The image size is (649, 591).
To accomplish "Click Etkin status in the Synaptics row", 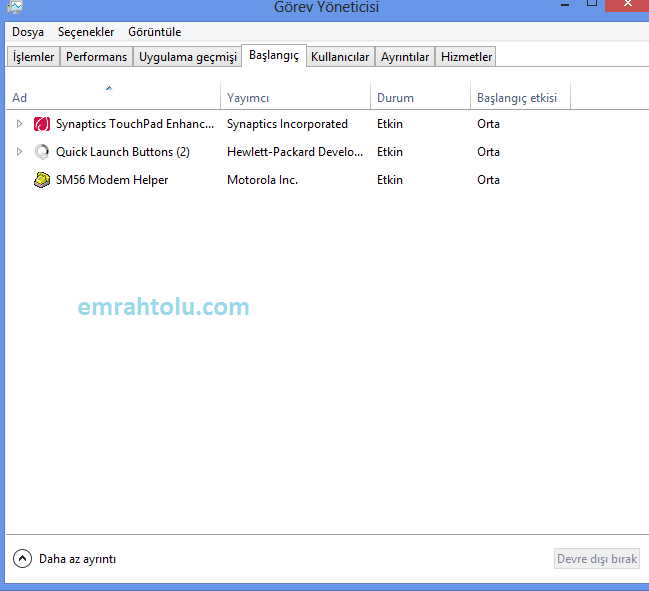I will (x=390, y=124).
